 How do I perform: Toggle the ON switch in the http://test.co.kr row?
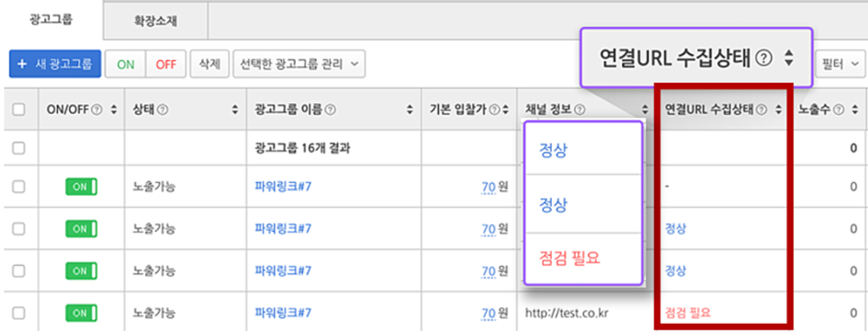(82, 314)
